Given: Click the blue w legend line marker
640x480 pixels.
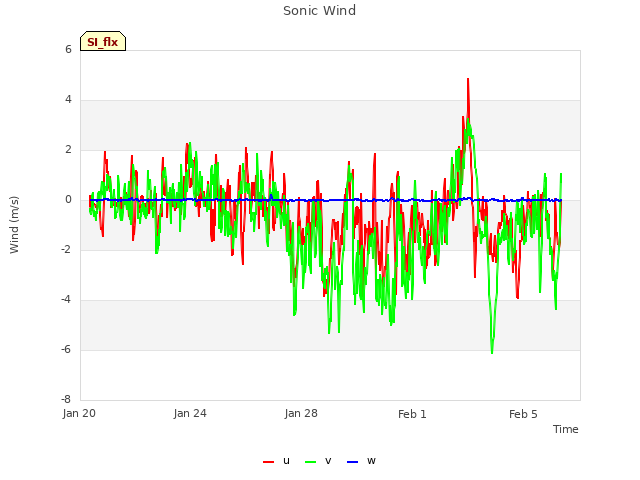Looking at the screenshot, I should [x=352, y=462].
